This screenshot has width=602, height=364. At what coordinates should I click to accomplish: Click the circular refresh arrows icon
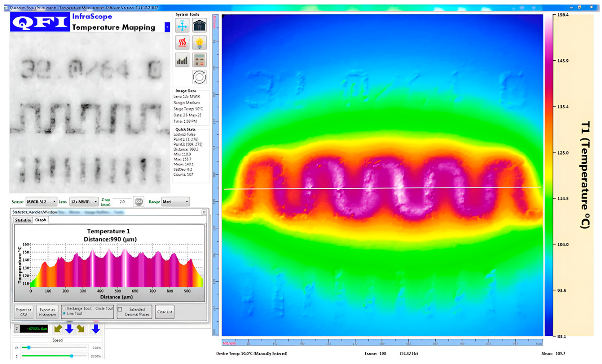199,77
